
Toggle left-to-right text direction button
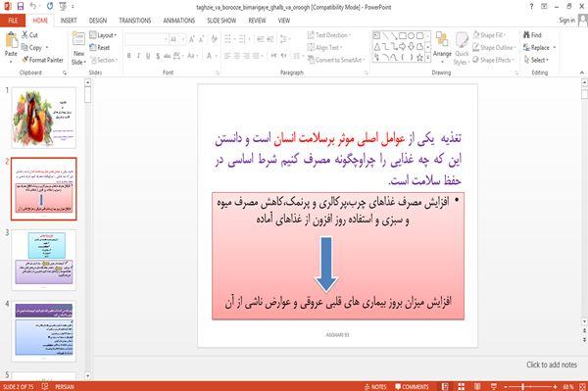(273, 56)
